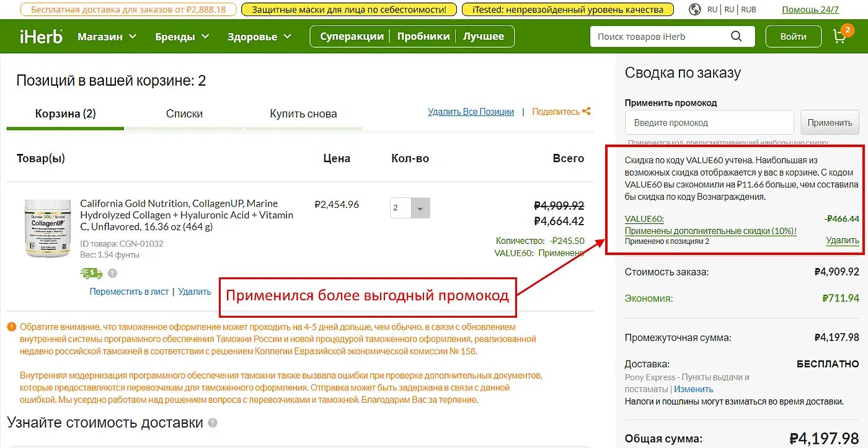Open the Помощь 24/7 link

point(810,9)
